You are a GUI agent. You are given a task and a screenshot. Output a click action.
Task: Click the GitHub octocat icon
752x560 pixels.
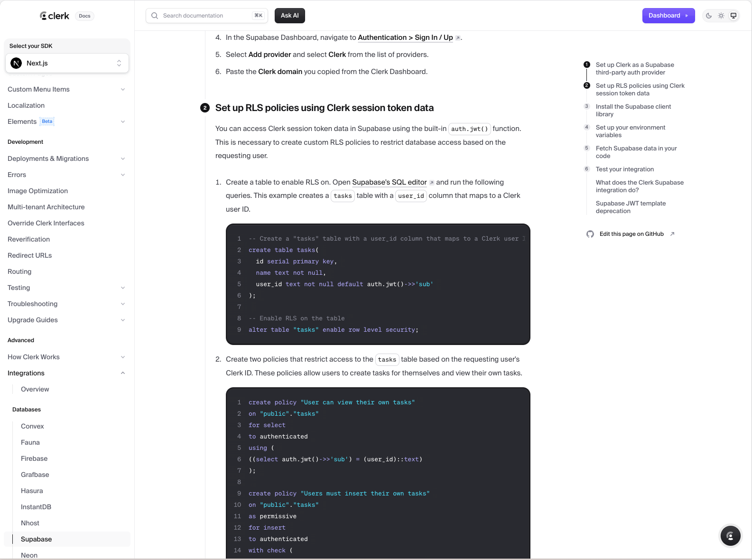click(x=590, y=234)
